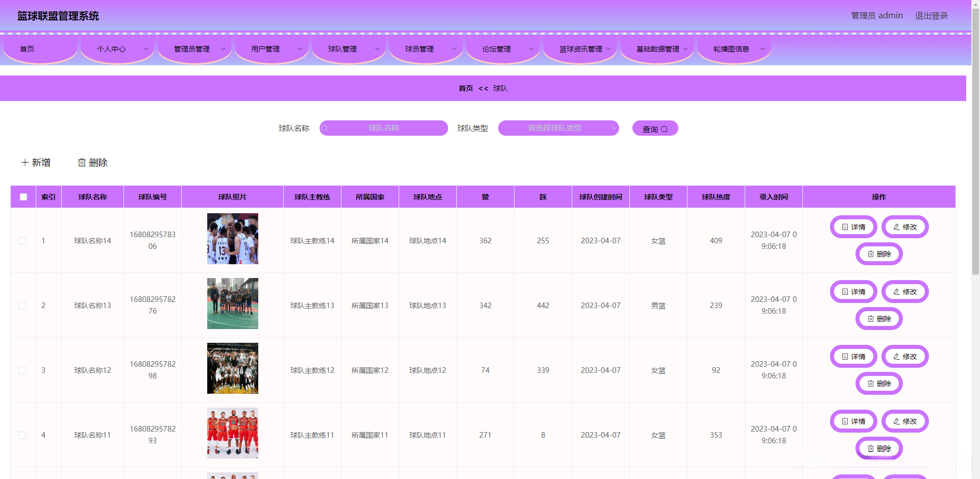Click the 球队创建时间 column header
Screen dimensions: 980x479
pos(601,197)
